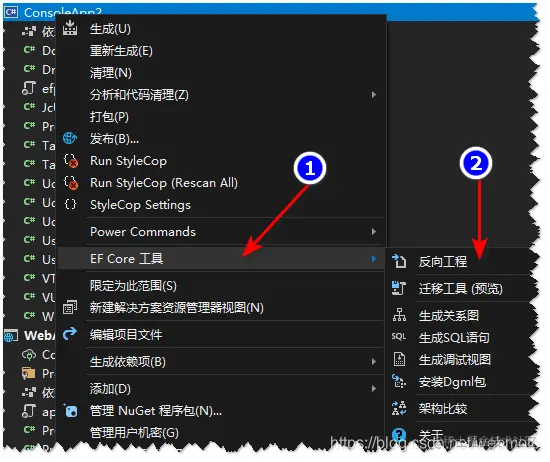Select 编辑项目文件 menu entry
The image size is (550, 462).
[222, 334]
